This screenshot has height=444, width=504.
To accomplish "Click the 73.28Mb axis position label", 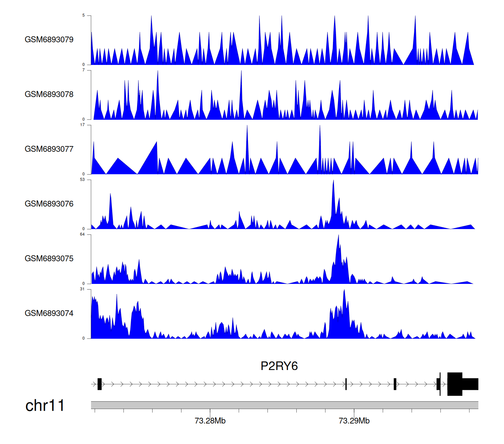I will pyautogui.click(x=210, y=421).
